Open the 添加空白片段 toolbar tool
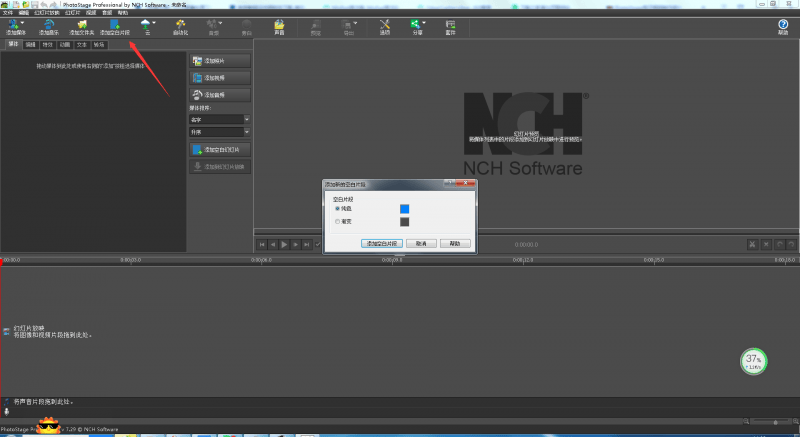The height and width of the screenshot is (437, 800). (x=114, y=26)
